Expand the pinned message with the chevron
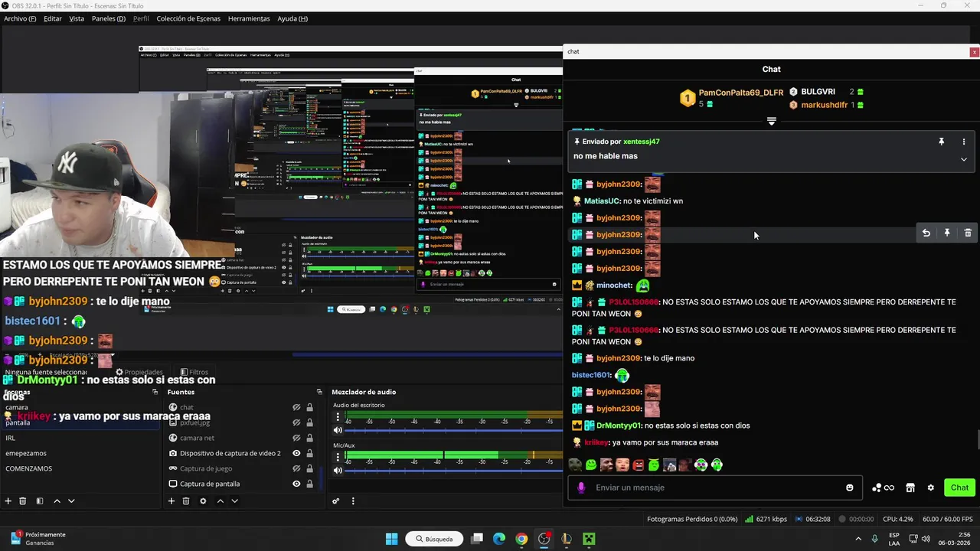This screenshot has height=551, width=980. (x=964, y=159)
